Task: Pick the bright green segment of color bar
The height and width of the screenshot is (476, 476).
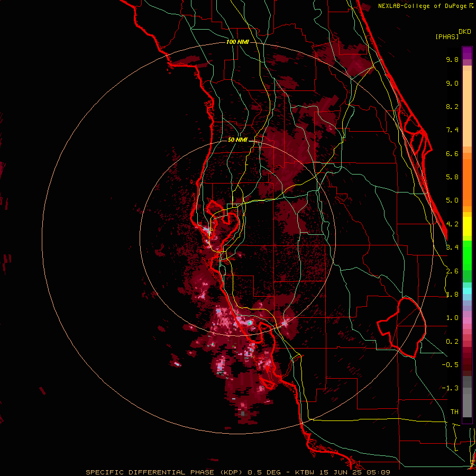Action: 467,255
